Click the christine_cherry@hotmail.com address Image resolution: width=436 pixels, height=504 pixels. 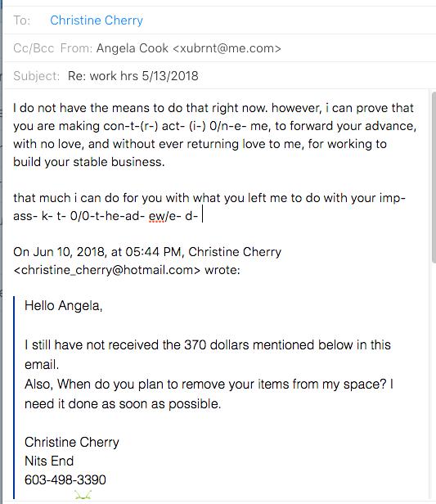[x=107, y=270]
